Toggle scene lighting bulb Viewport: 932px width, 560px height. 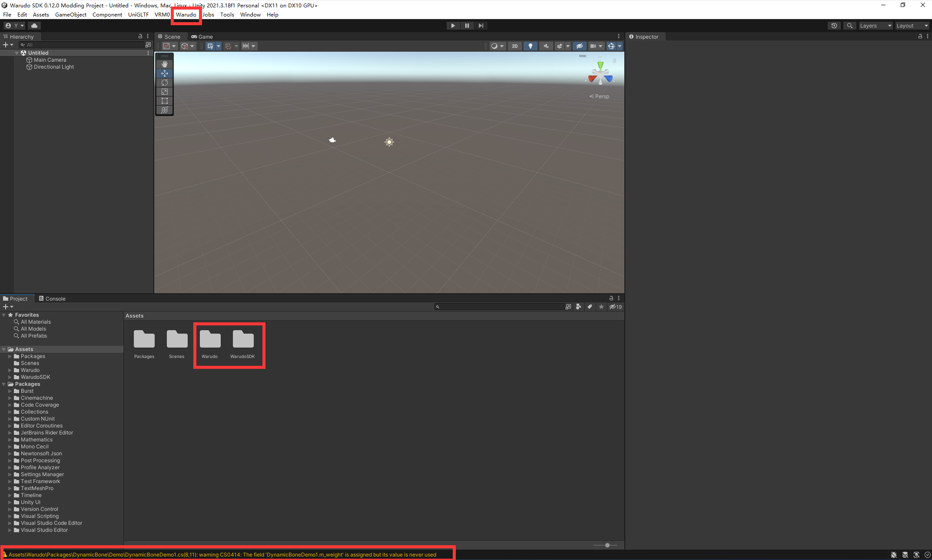click(530, 46)
